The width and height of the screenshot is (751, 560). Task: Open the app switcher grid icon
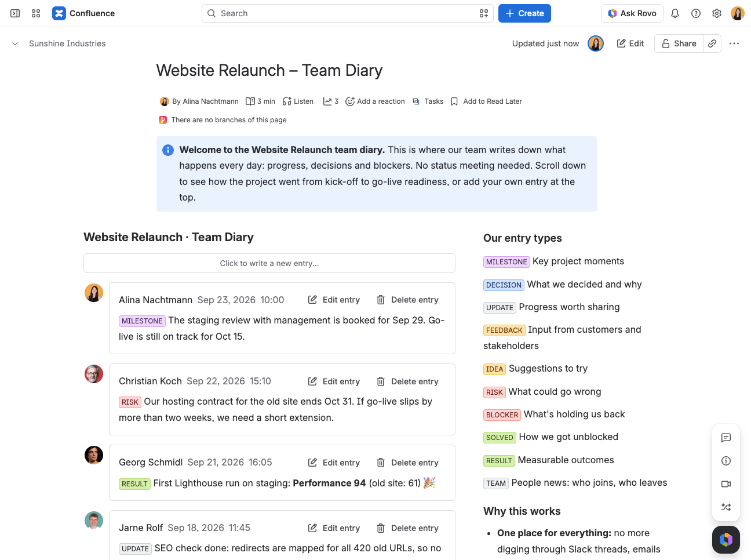point(36,13)
